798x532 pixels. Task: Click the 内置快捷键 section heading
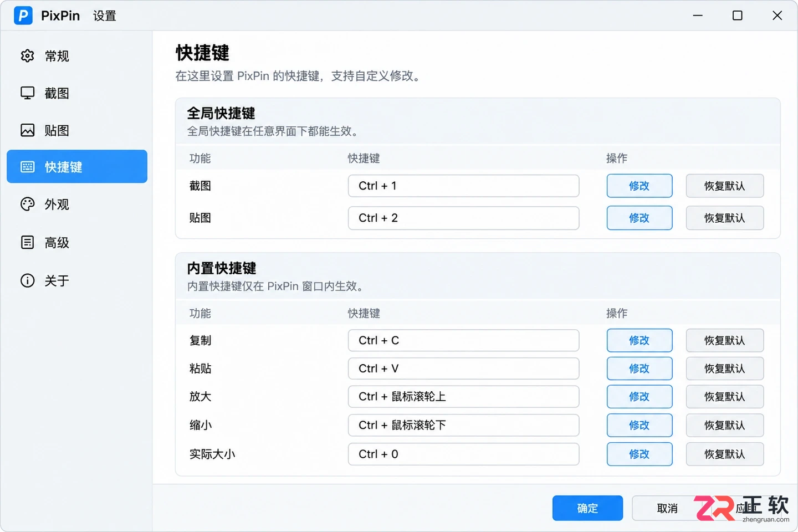221,268
